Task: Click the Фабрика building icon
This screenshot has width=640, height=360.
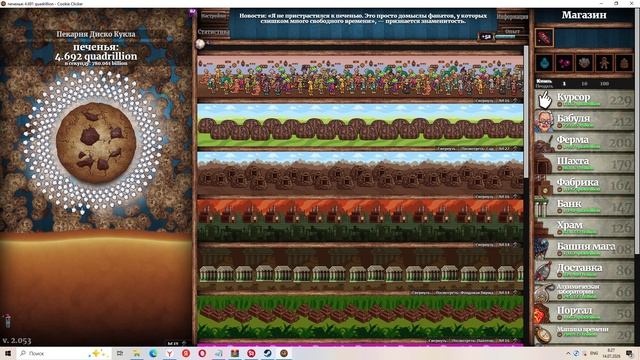Action: pos(544,185)
